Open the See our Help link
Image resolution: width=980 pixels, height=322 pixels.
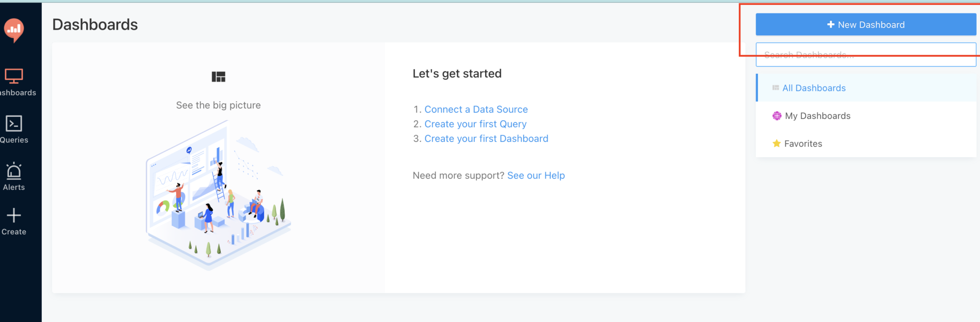click(536, 175)
